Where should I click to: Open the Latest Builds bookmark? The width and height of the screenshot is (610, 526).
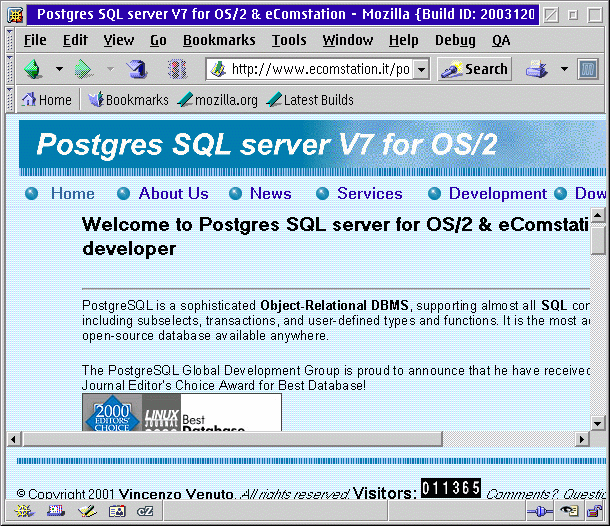point(310,100)
